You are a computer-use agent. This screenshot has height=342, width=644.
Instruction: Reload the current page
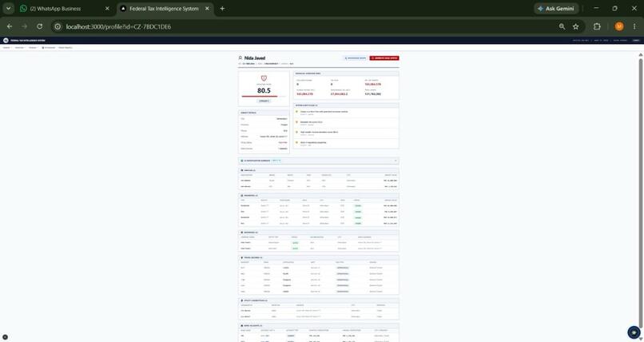point(39,26)
